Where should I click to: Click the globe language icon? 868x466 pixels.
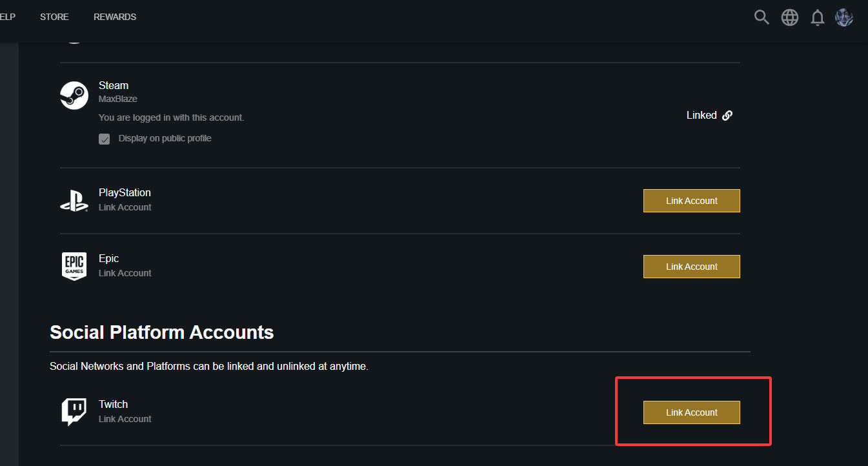pyautogui.click(x=790, y=17)
